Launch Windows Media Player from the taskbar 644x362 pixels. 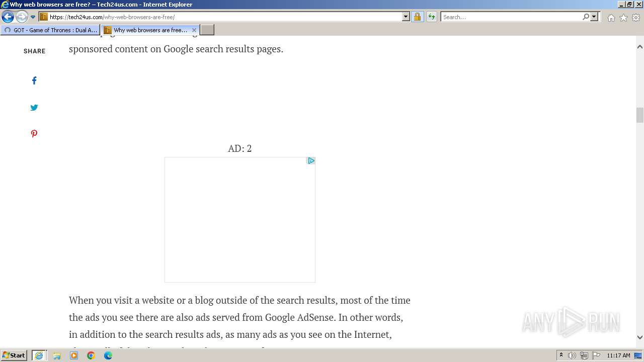74,355
